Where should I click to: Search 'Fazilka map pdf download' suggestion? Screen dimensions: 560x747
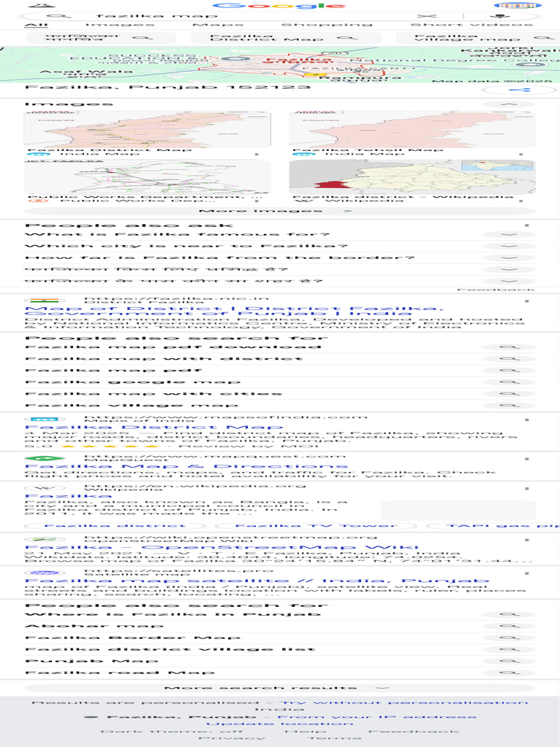tap(279, 347)
